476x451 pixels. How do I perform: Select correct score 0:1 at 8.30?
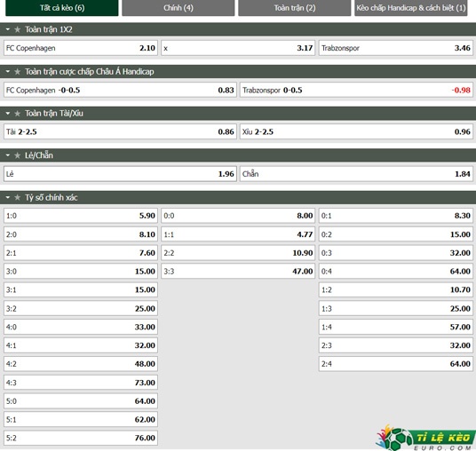pos(395,216)
